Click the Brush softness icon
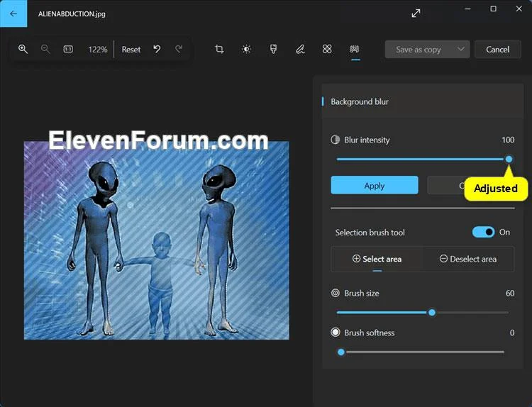Screen dimensions: 532x407 tap(336, 333)
